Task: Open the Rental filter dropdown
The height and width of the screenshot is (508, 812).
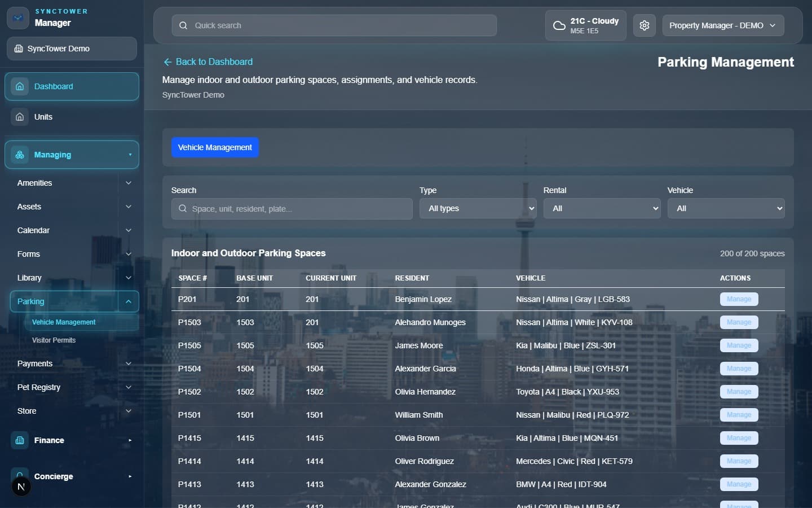Action: [602, 208]
